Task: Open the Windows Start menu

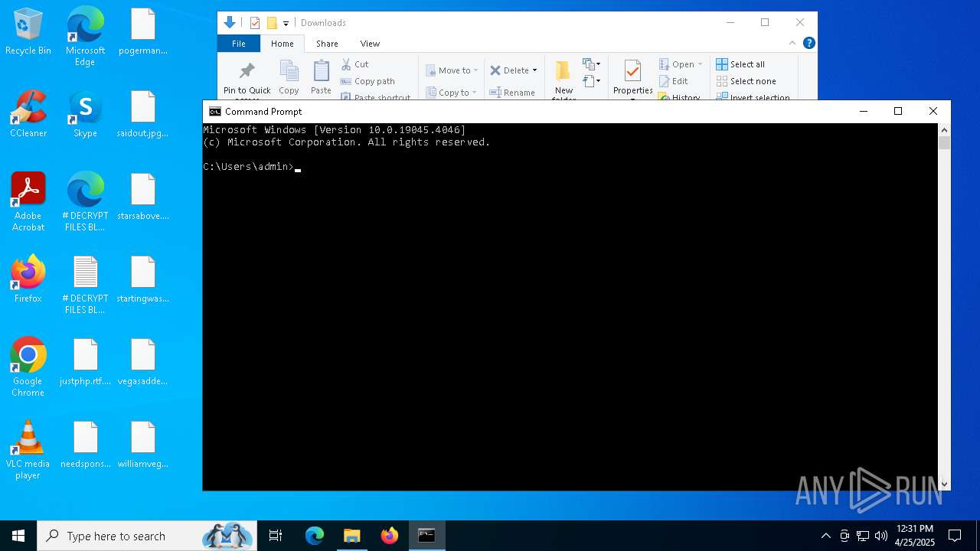Action: [x=18, y=536]
